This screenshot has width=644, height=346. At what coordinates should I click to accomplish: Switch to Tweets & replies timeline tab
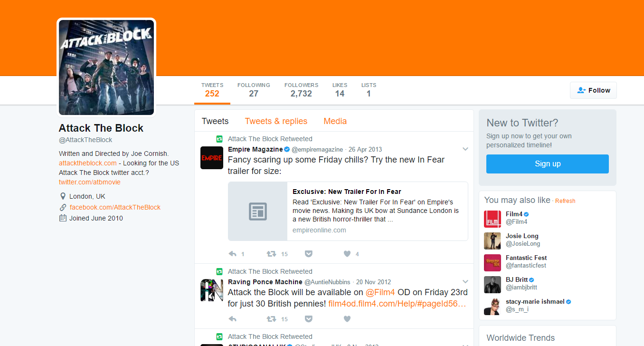pyautogui.click(x=276, y=121)
